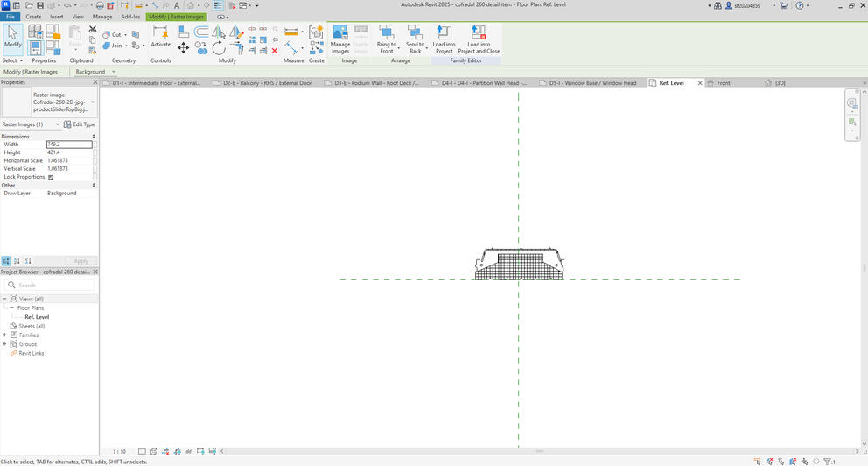Open the Select panel dropdown
Viewport: 868px width, 466px height.
click(12, 60)
